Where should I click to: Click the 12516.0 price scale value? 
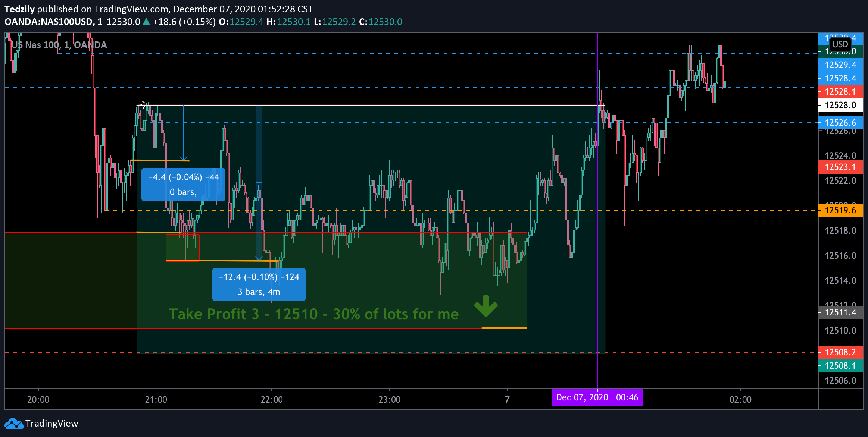[840, 256]
